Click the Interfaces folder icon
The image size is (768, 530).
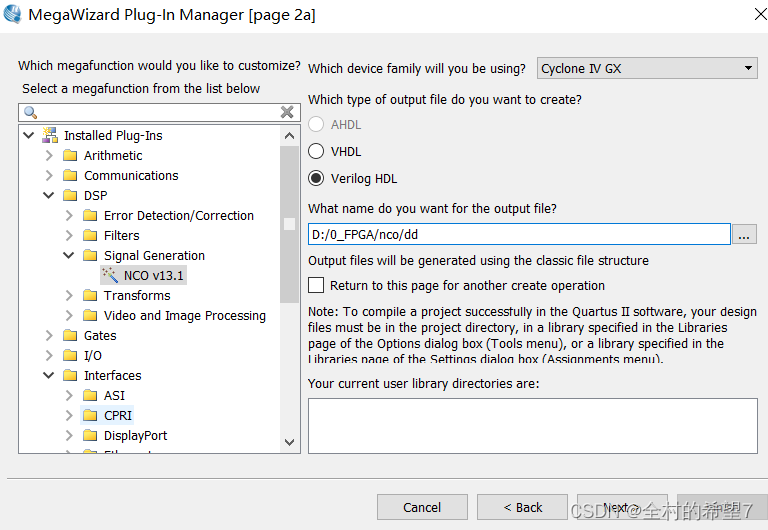70,376
